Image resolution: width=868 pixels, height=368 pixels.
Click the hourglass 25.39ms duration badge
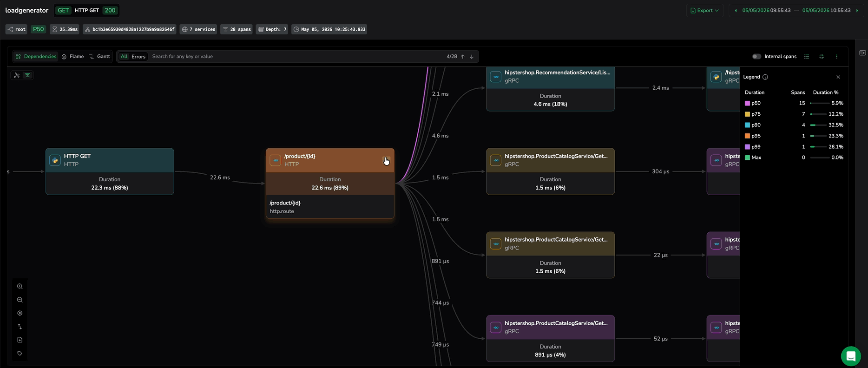(65, 29)
